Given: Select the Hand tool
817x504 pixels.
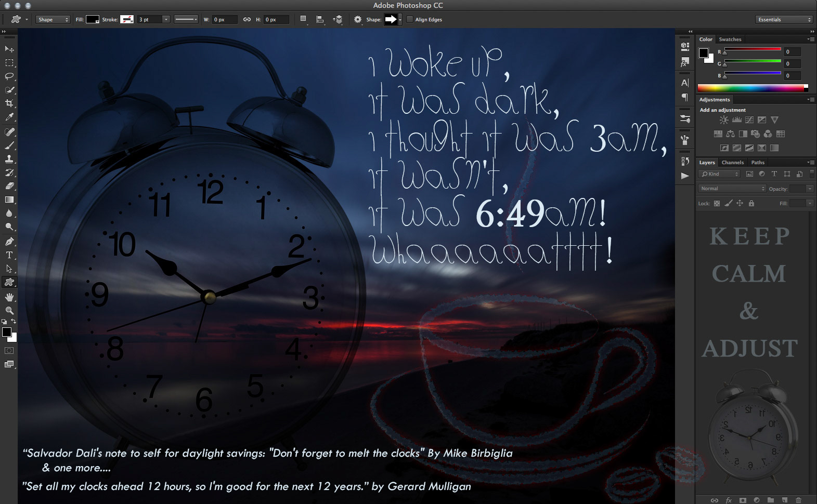Looking at the screenshot, I should [9, 297].
